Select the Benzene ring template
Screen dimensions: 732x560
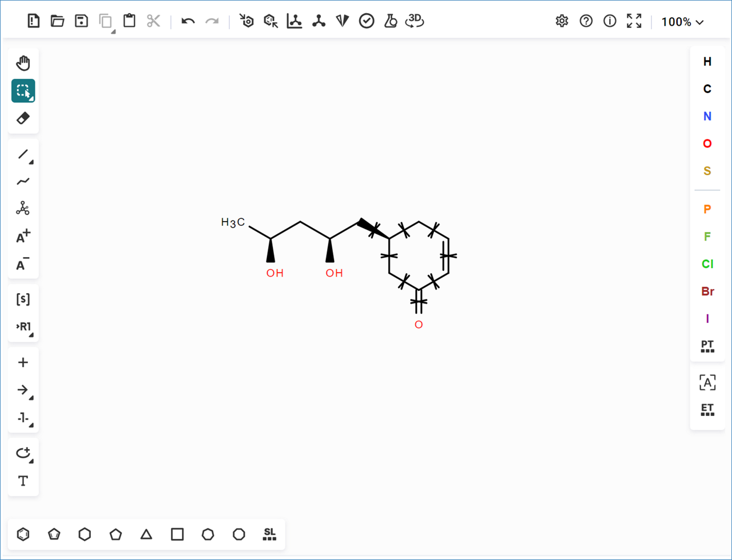pyautogui.click(x=23, y=534)
